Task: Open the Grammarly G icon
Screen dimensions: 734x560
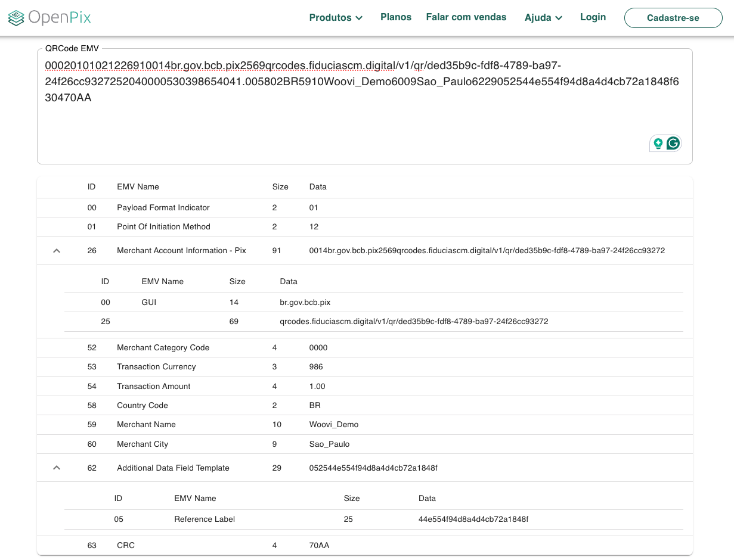Action: (673, 143)
